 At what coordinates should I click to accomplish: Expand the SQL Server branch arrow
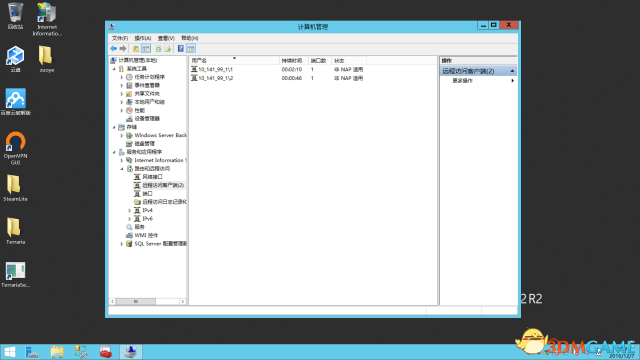[x=122, y=244]
